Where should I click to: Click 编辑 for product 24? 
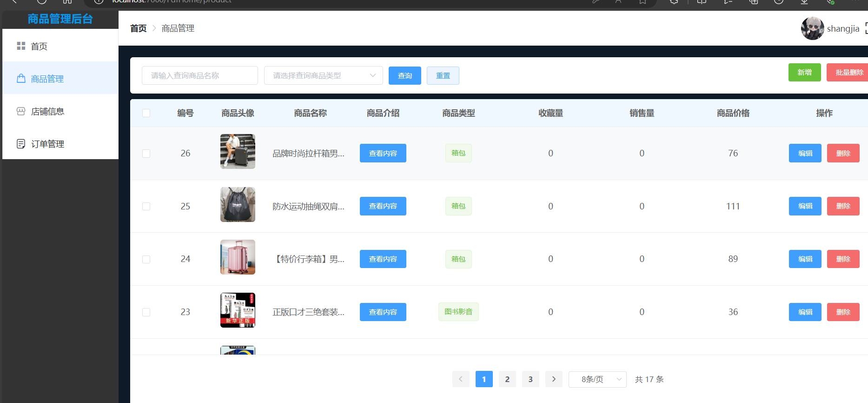805,259
